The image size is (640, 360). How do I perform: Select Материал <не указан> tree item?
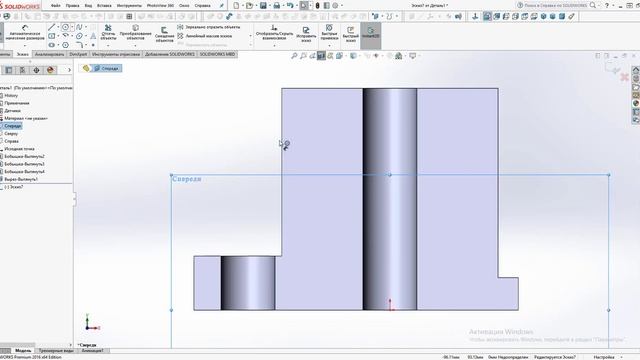pyautogui.click(x=26, y=118)
